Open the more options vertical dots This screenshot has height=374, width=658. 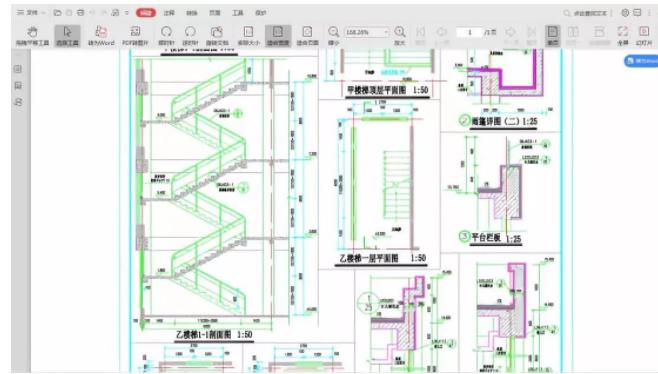pos(649,13)
